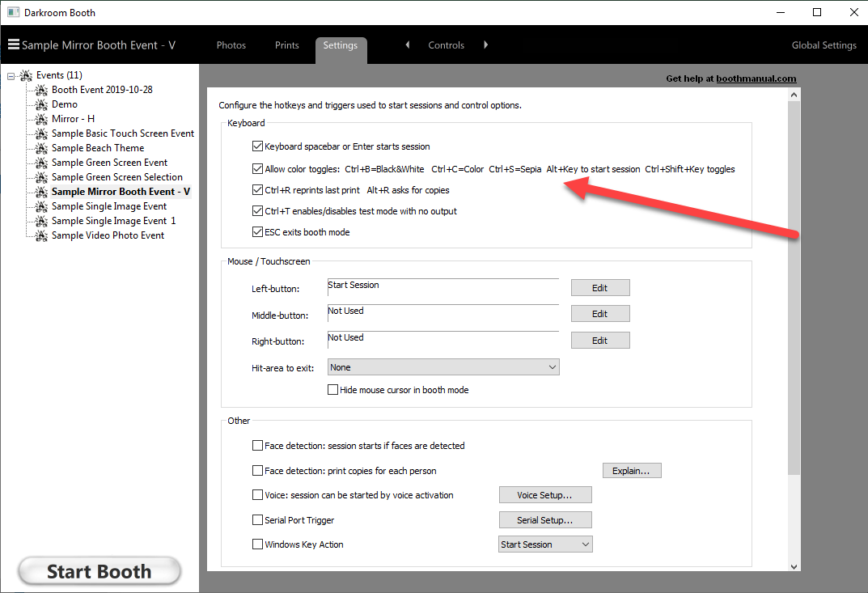Click the Right-button Not Used field
868x593 pixels.
click(443, 341)
